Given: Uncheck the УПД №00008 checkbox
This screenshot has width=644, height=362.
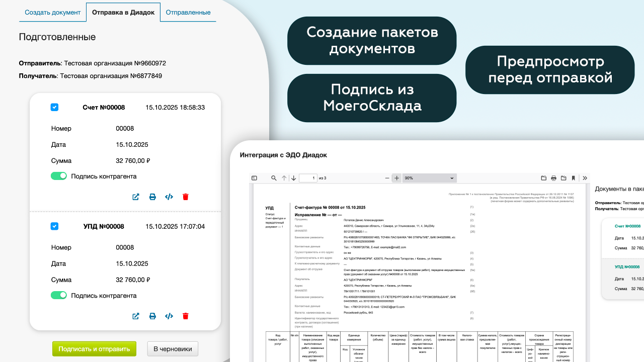Looking at the screenshot, I should tap(55, 226).
